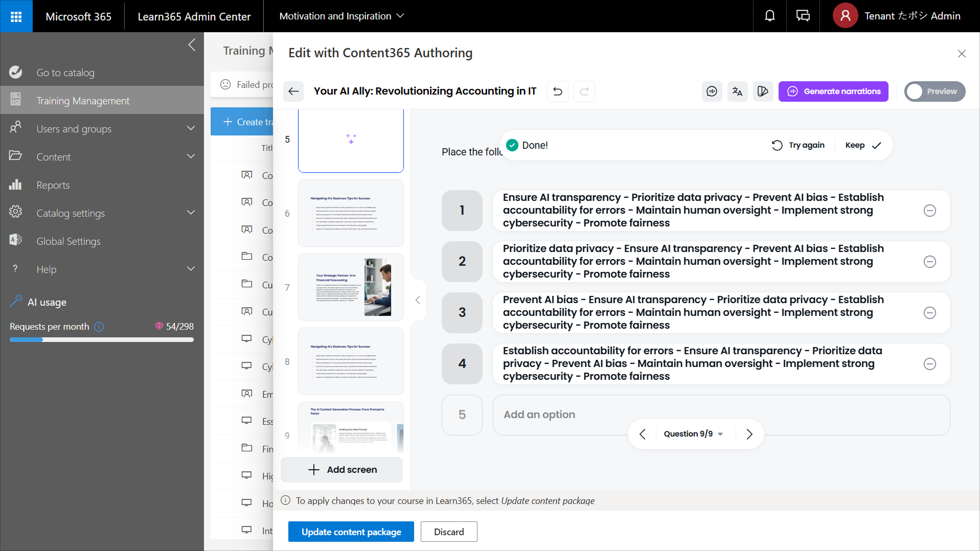Viewport: 980px width, 551px height.
Task: Click the translate language icon
Action: 737,91
